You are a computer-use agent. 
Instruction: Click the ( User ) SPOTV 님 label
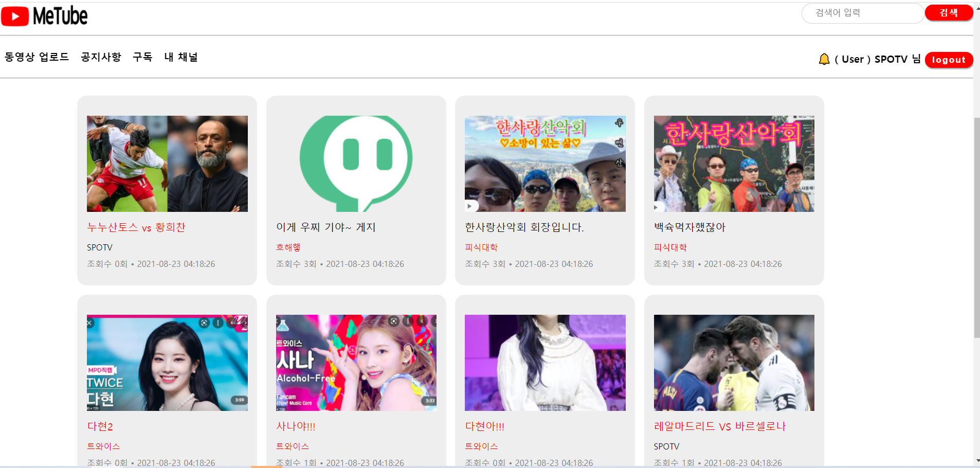877,59
